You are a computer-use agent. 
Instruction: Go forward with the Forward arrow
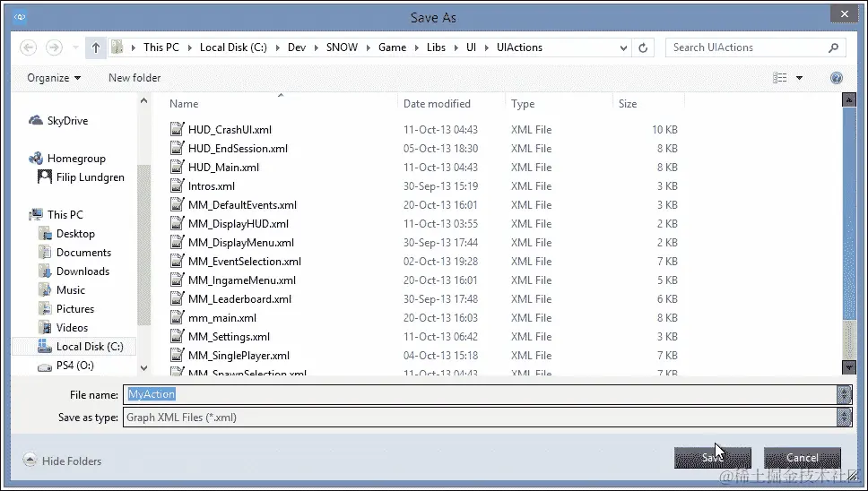[x=54, y=47]
